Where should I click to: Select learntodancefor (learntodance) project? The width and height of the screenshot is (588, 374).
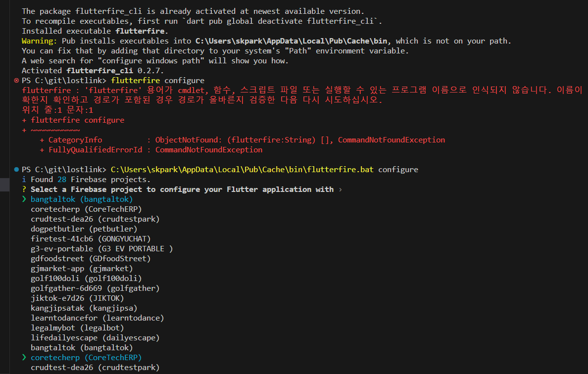point(98,318)
